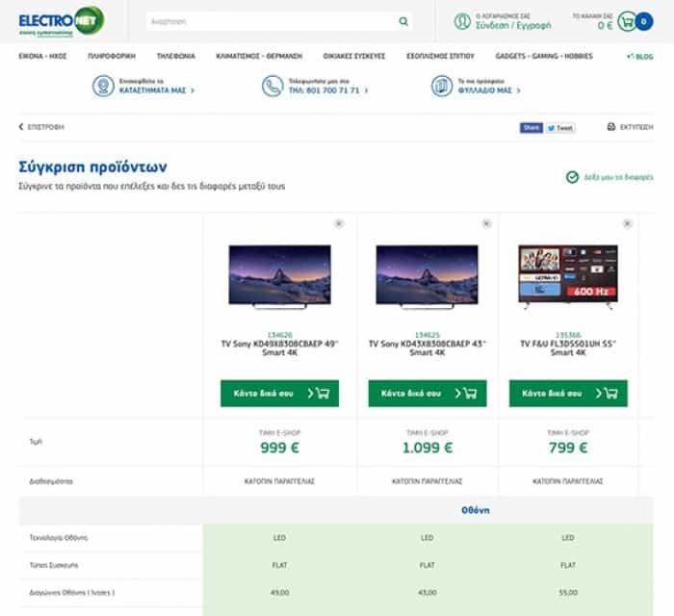Click the leaflet brochure icon
This screenshot has height=616, width=674.
coord(442,86)
